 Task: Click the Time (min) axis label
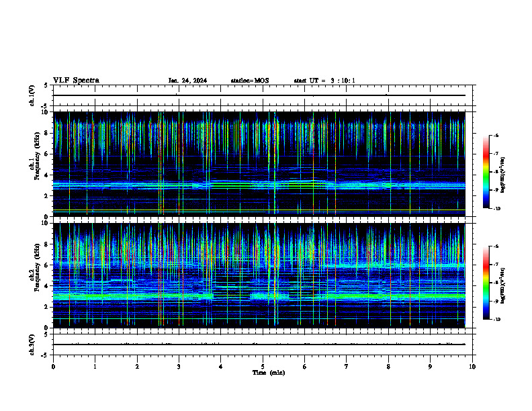[x=269, y=373]
